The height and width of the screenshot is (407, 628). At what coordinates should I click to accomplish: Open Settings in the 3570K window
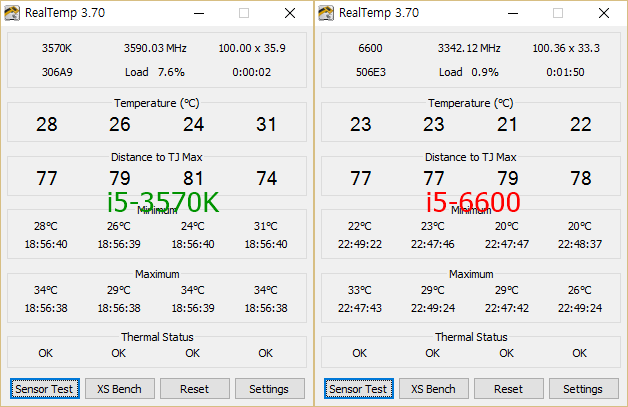(269, 389)
